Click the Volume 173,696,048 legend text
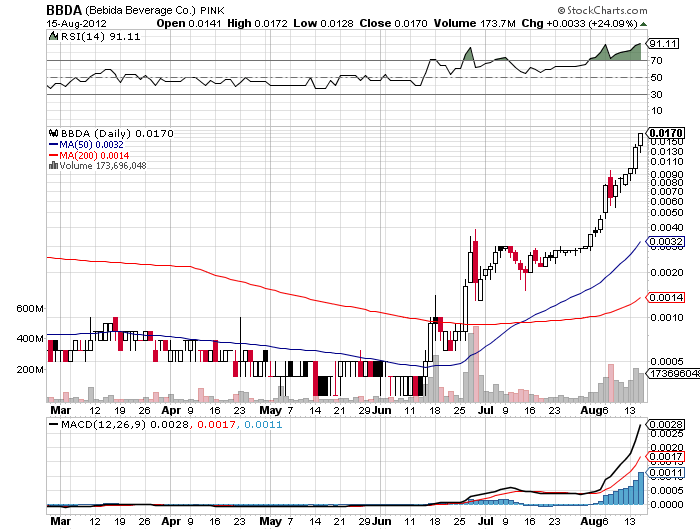The height and width of the screenshot is (530, 700). (x=103, y=166)
